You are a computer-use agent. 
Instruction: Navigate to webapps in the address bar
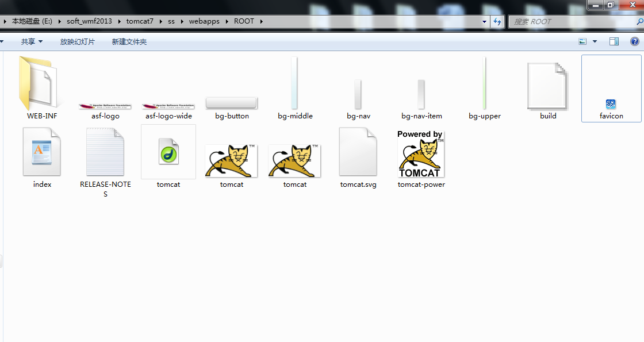pyautogui.click(x=204, y=21)
